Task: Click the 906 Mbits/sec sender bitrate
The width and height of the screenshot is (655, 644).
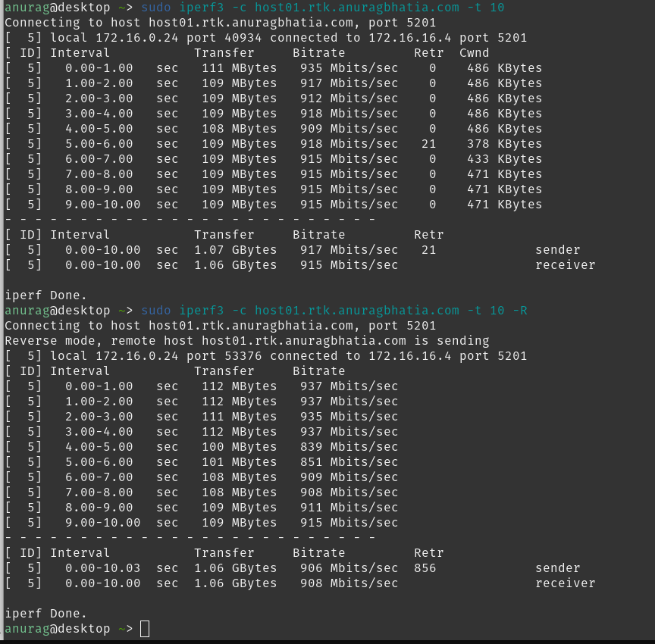Action: pyautogui.click(x=349, y=568)
